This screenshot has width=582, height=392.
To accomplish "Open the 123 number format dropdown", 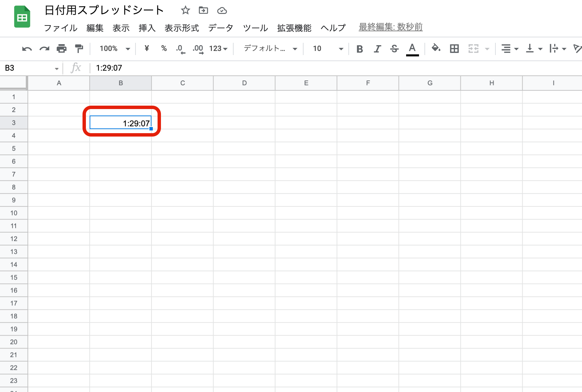I will [218, 49].
